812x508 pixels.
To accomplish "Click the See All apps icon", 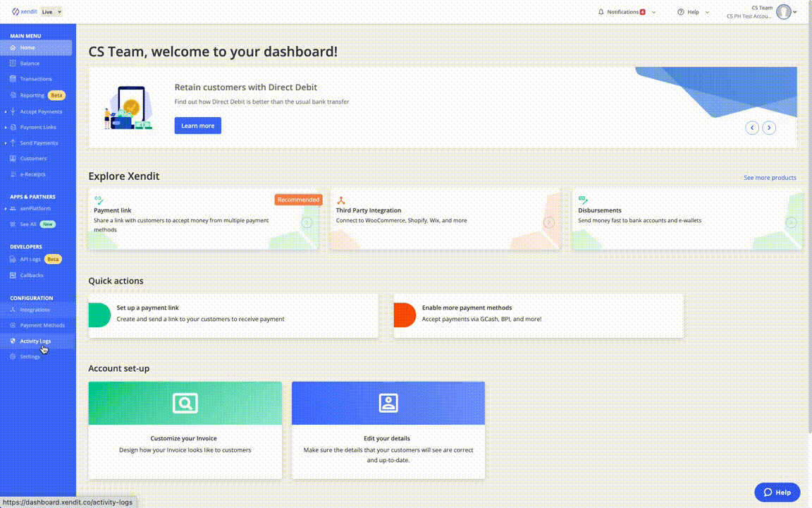I will coord(13,224).
